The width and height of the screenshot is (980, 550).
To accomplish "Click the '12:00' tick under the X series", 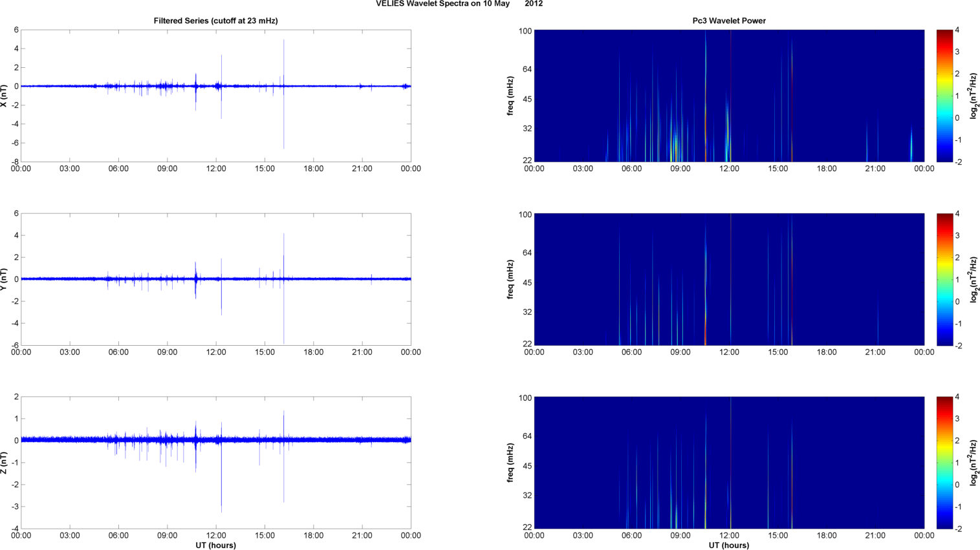I will click(x=216, y=169).
